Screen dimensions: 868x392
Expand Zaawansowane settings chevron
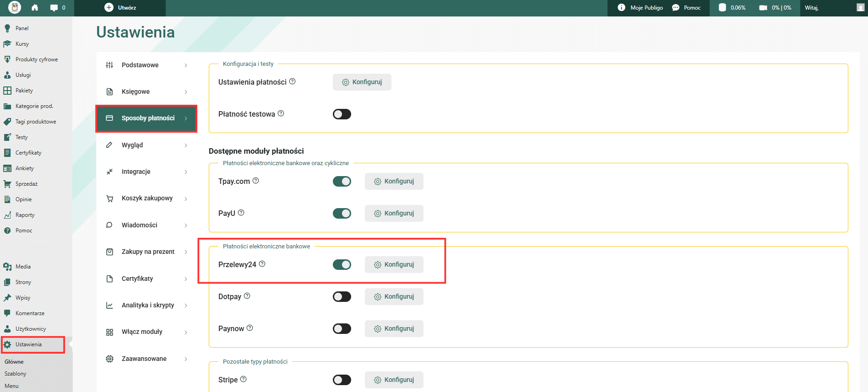click(x=186, y=359)
